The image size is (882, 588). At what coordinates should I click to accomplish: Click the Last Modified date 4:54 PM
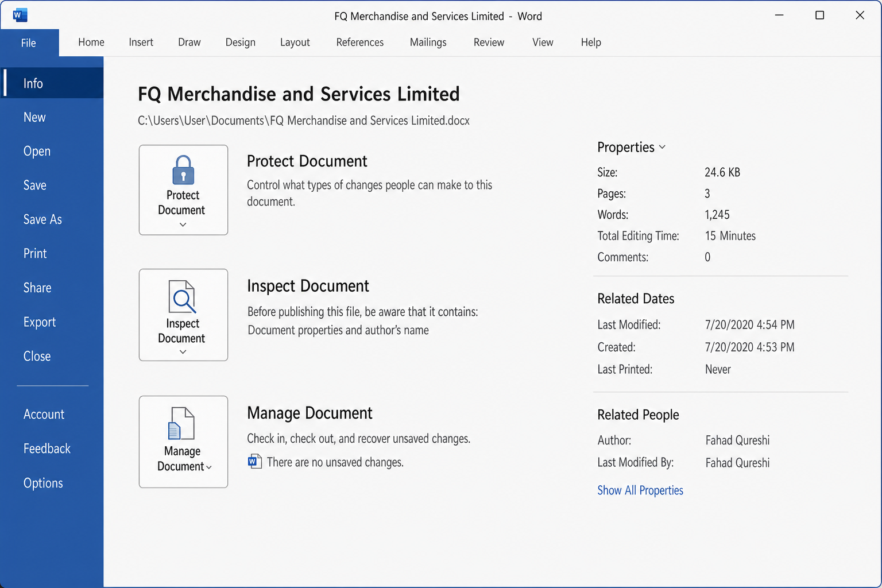pyautogui.click(x=750, y=325)
